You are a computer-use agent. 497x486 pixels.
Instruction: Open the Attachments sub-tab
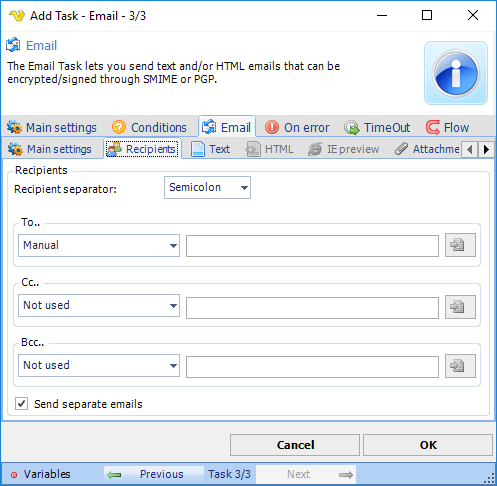427,149
